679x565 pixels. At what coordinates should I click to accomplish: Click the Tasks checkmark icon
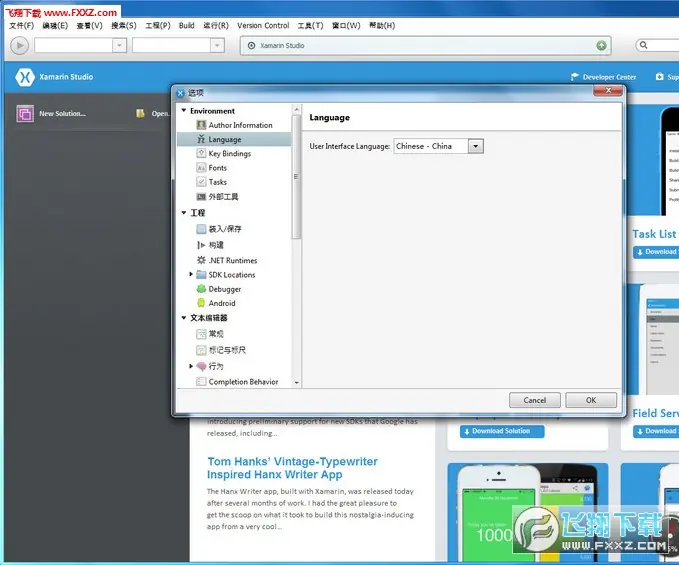pyautogui.click(x=201, y=182)
